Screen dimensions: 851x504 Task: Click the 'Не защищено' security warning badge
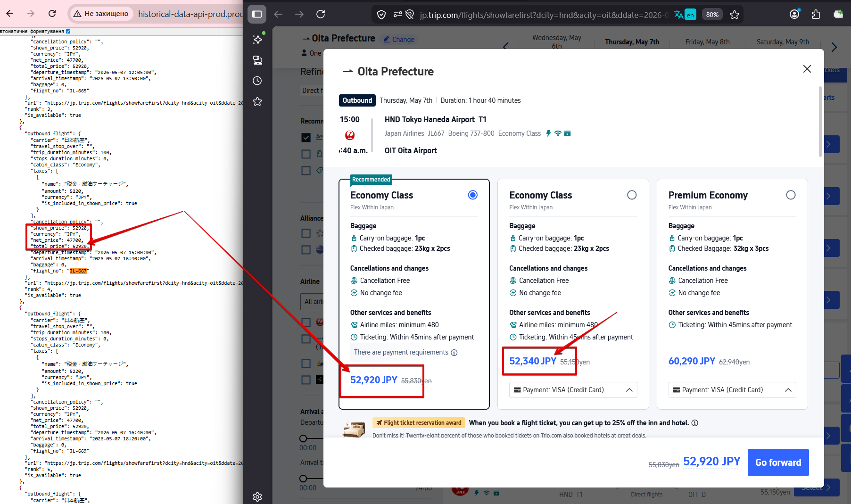[101, 14]
